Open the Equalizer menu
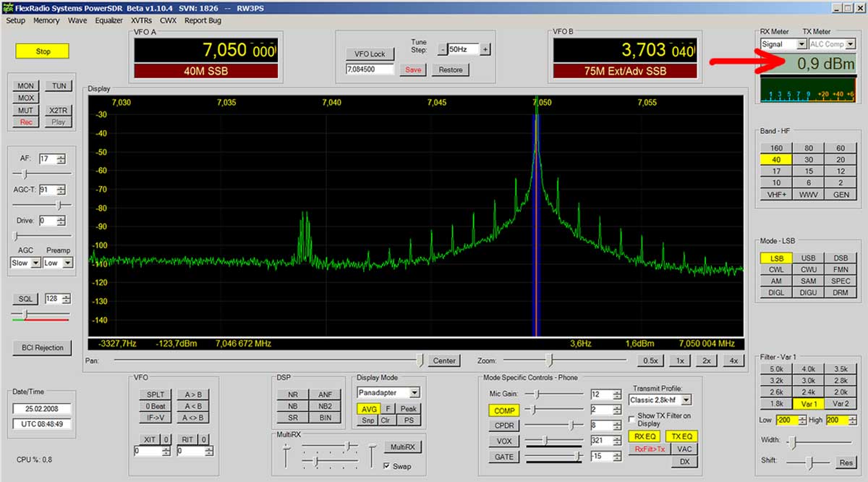 click(x=109, y=20)
